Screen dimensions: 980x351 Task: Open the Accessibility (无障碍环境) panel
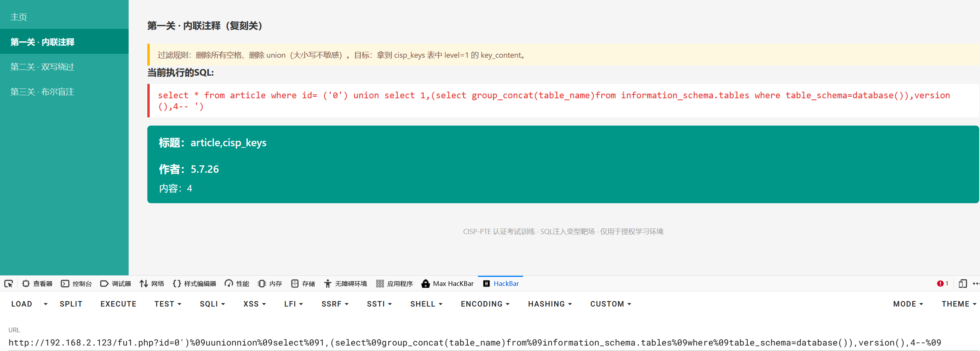(x=345, y=284)
